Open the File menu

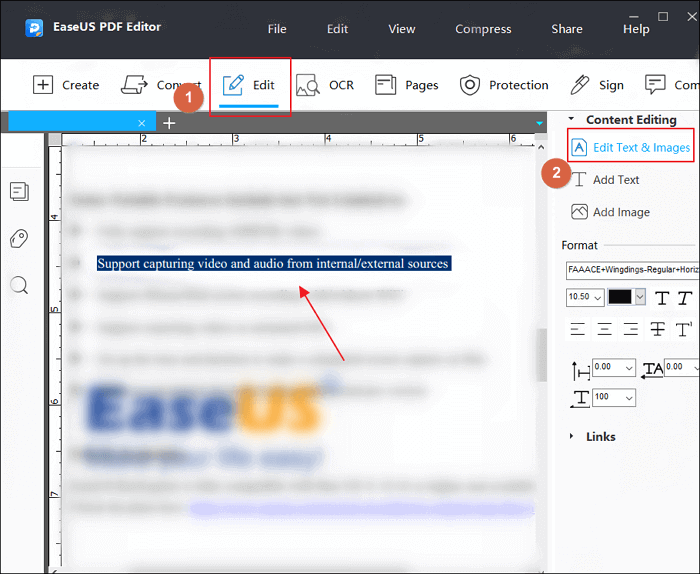click(x=277, y=29)
